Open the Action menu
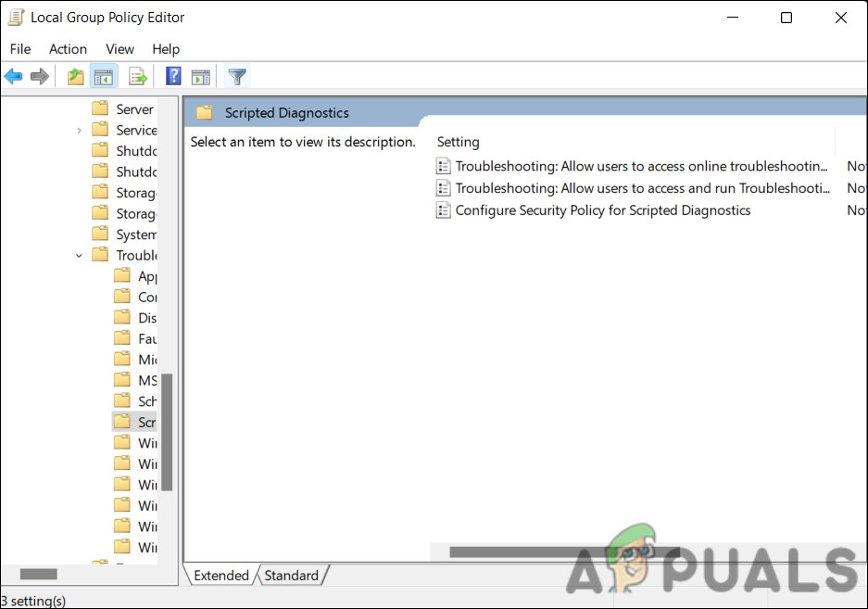The width and height of the screenshot is (868, 609). tap(68, 49)
